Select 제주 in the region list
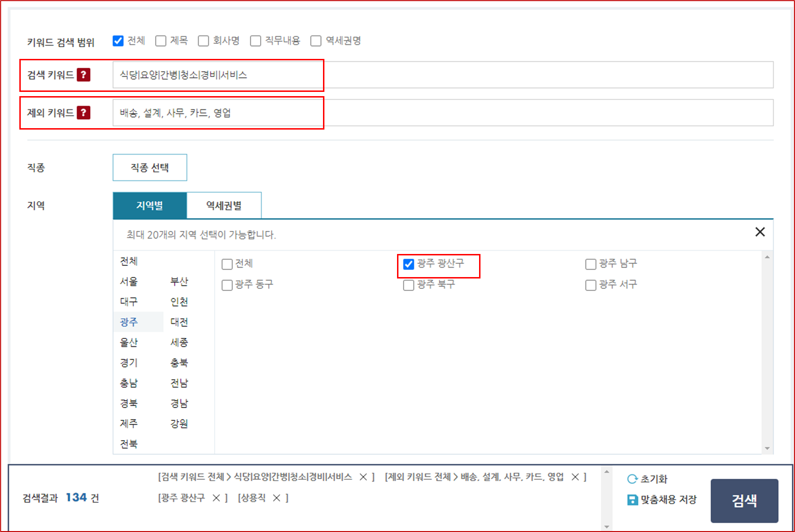Screen dimensions: 795x532 click(x=129, y=423)
